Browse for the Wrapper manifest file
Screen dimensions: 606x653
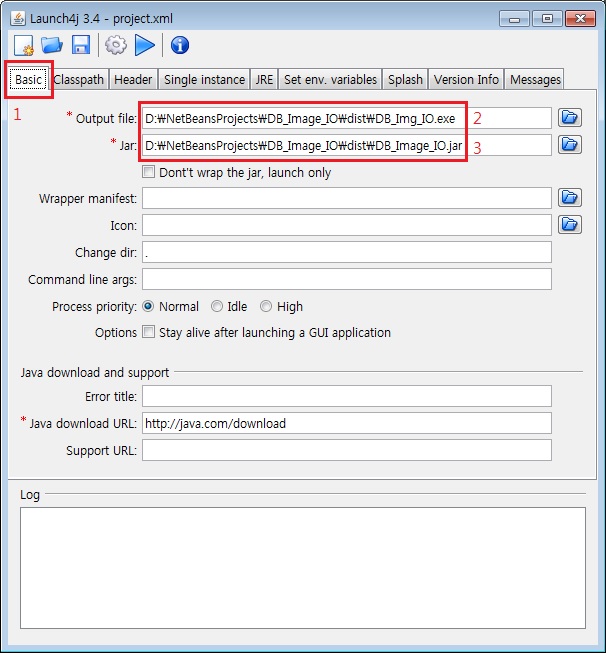(x=569, y=198)
